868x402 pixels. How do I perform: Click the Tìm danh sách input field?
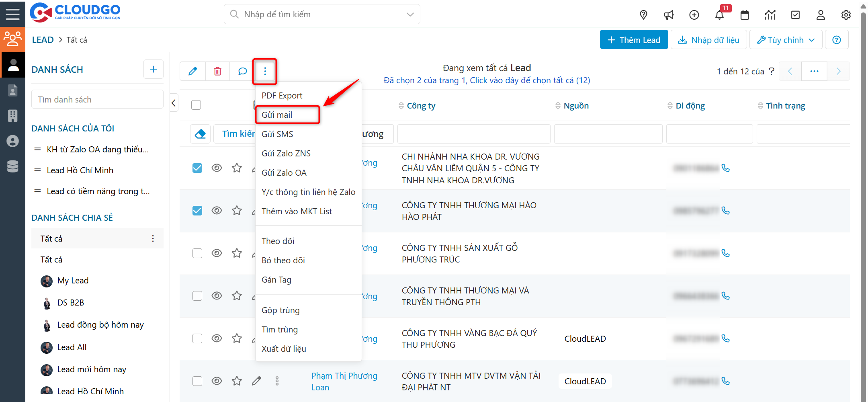(97, 99)
